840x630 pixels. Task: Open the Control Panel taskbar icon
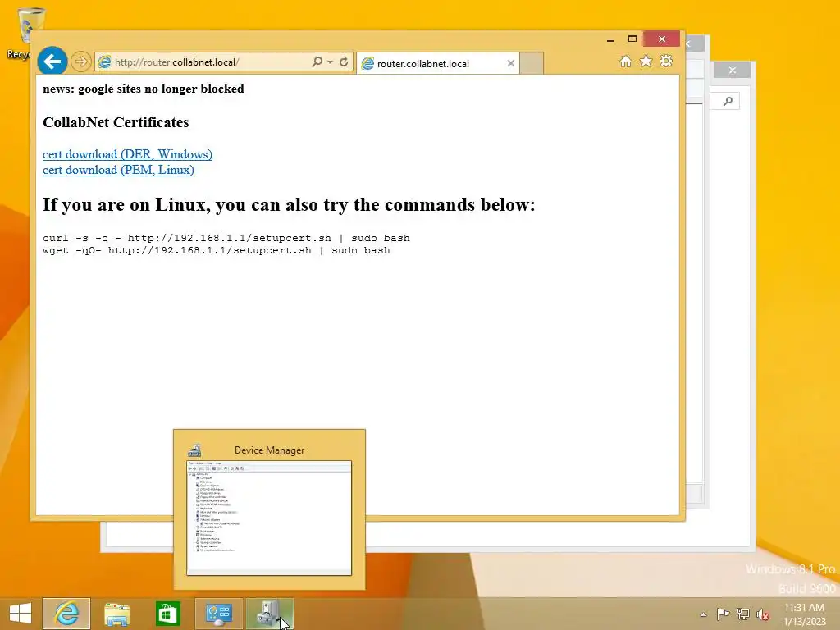tap(218, 614)
